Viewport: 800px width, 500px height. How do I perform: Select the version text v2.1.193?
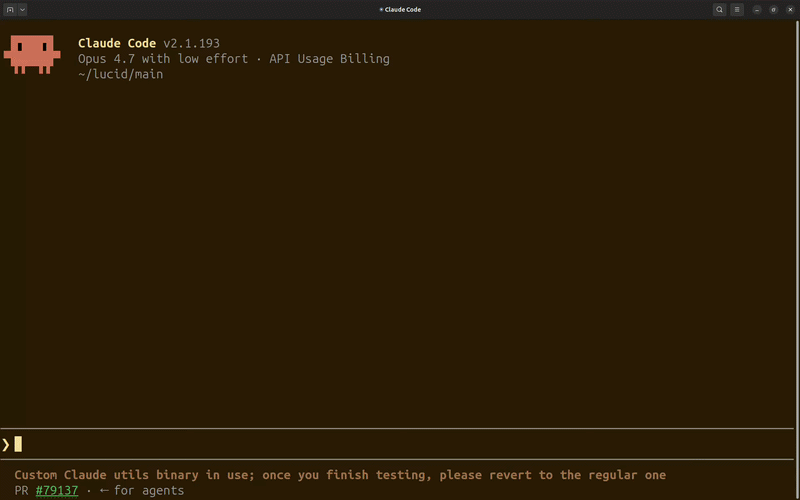click(x=191, y=43)
